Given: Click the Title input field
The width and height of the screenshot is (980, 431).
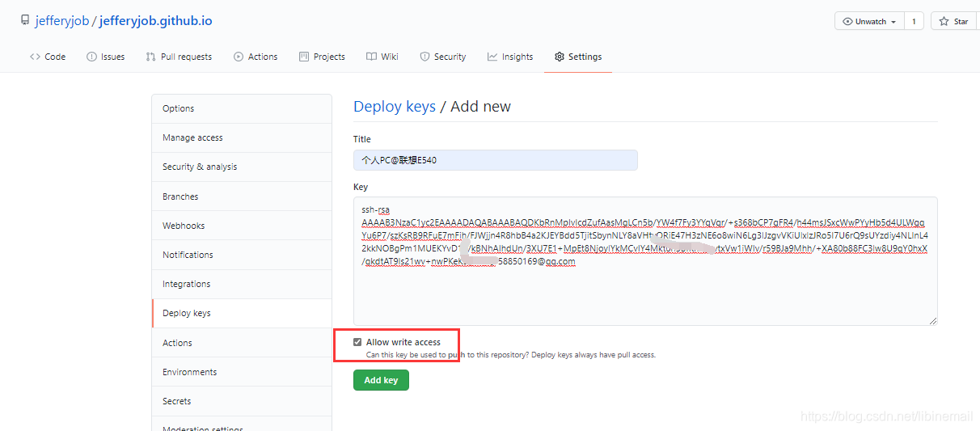Looking at the screenshot, I should coord(496,160).
